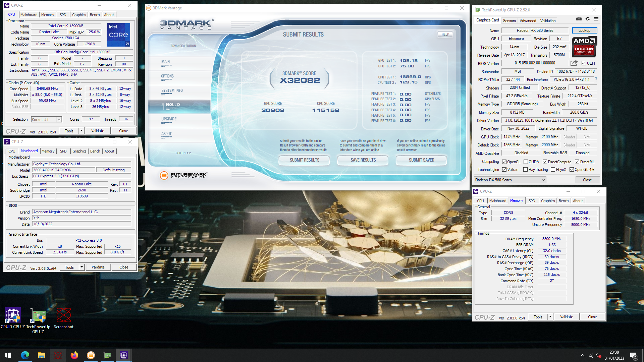Viewport: 644px width, 362px height.
Task: Click Lookup button in GPU-Z
Action: click(x=584, y=31)
